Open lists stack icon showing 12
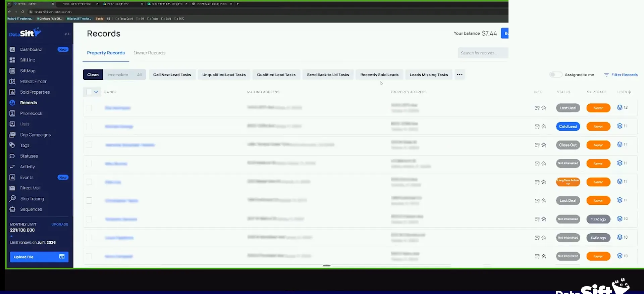 click(x=620, y=107)
